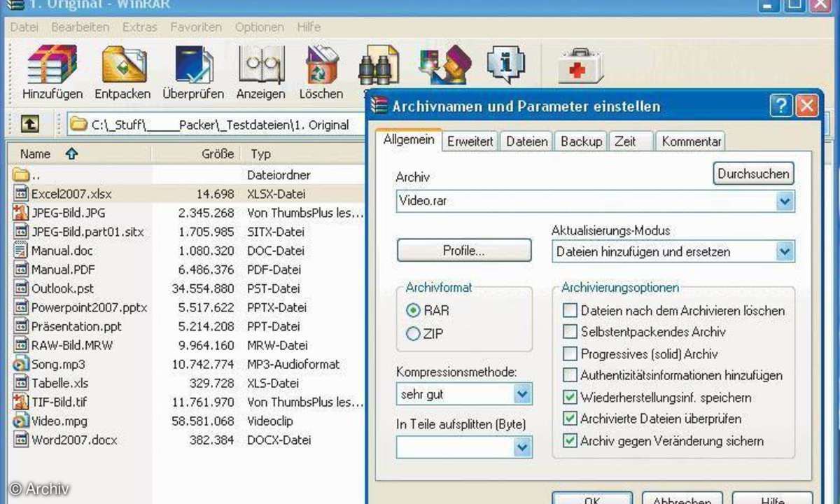Click the Video.mpg file icon

20,421
